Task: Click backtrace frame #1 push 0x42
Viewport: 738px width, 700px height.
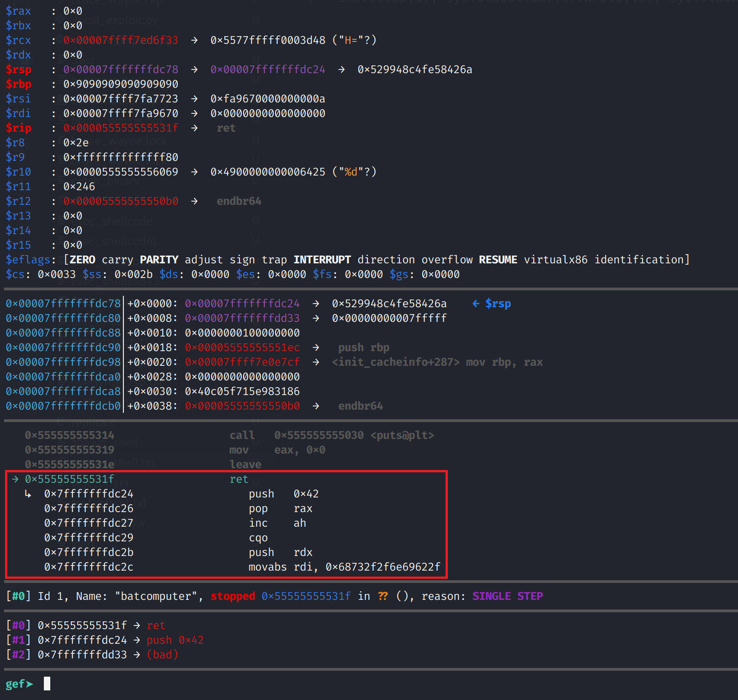Action: tap(105, 640)
